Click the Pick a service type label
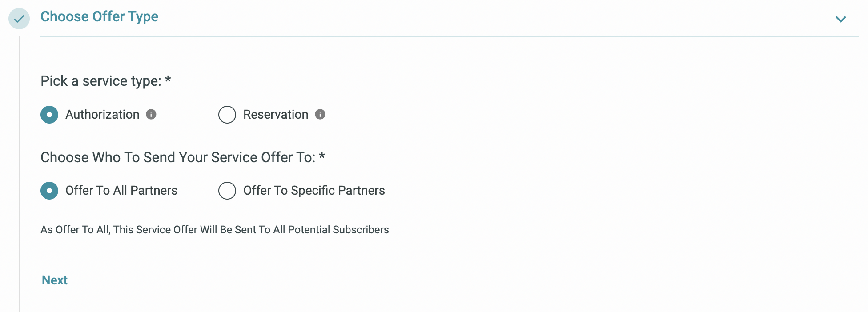 [x=101, y=81]
